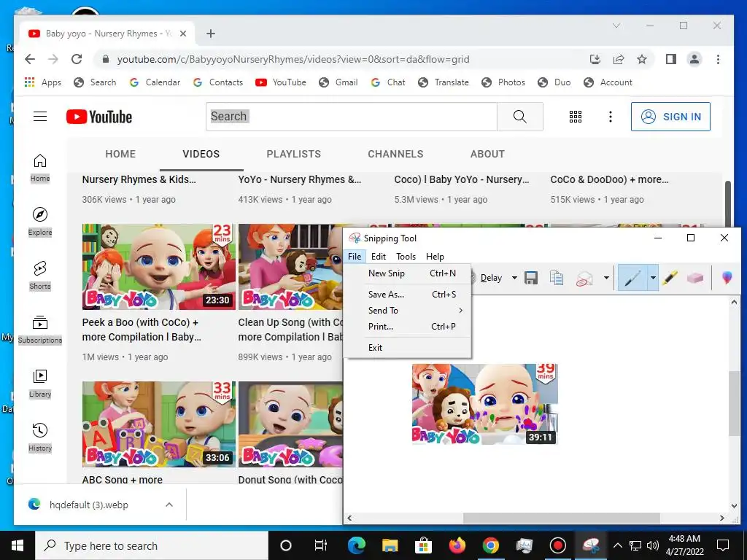Image resolution: width=747 pixels, height=560 pixels.
Task: Open Shorts in YouTube sidebar
Action: [40, 275]
